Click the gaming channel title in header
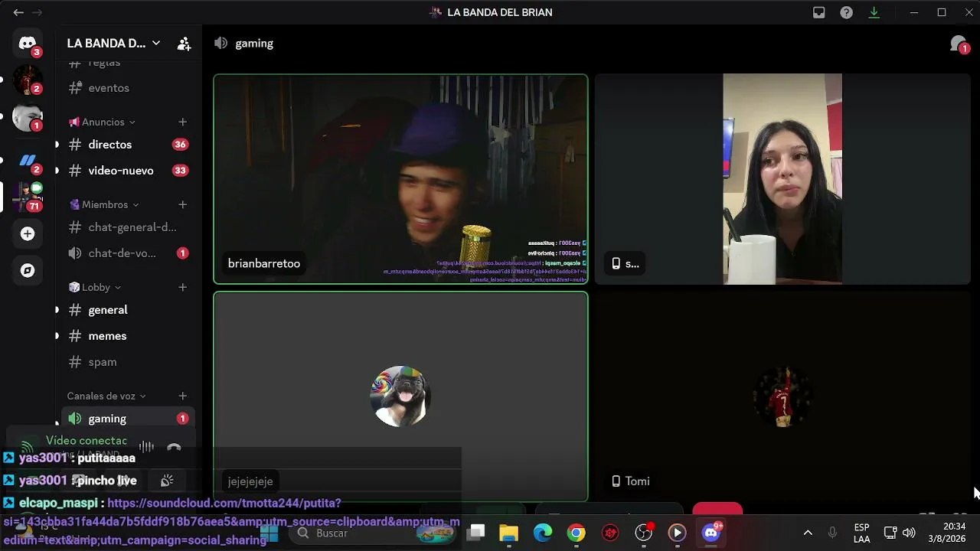 pos(254,44)
